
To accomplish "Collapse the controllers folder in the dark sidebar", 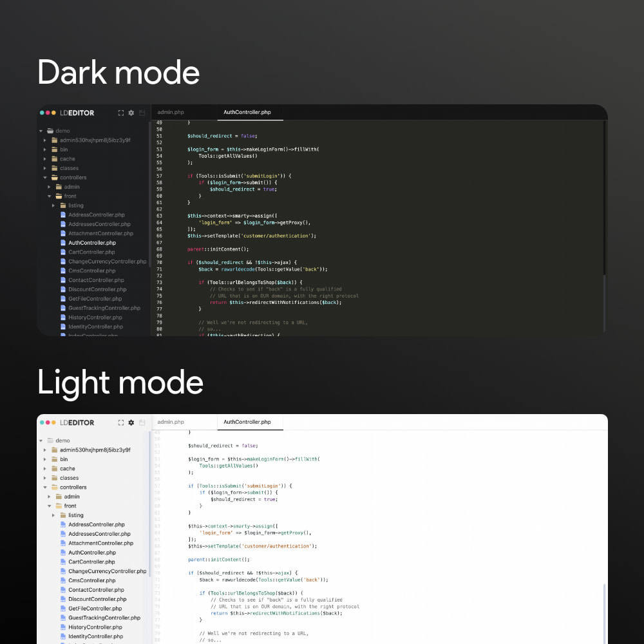I will coord(44,177).
